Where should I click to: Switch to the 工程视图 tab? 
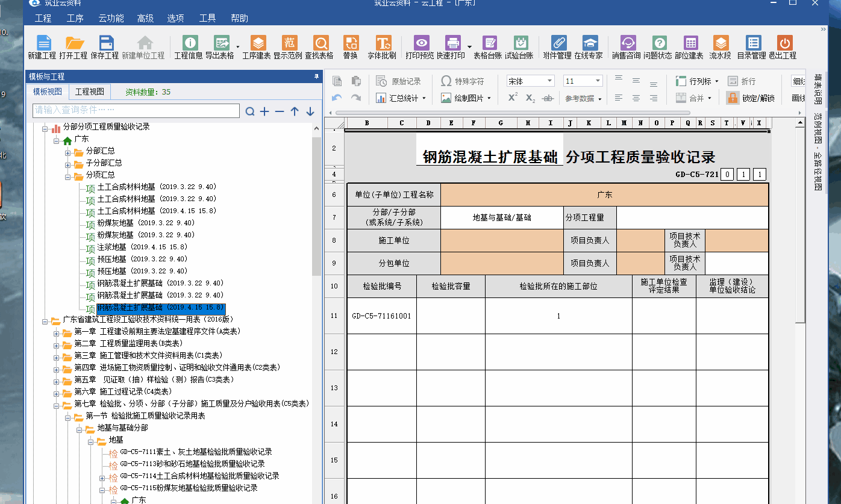tap(90, 92)
